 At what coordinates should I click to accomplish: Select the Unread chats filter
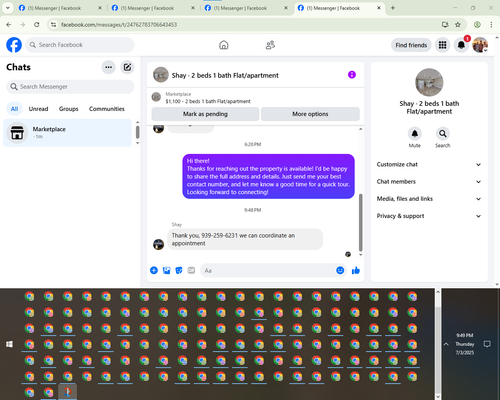point(38,109)
